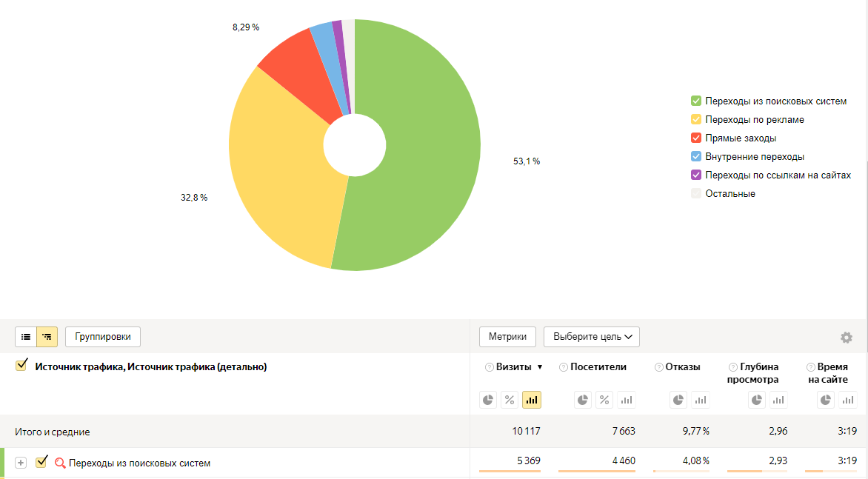
Task: Uncheck Переходы из поисковых систем in legend
Action: [696, 101]
